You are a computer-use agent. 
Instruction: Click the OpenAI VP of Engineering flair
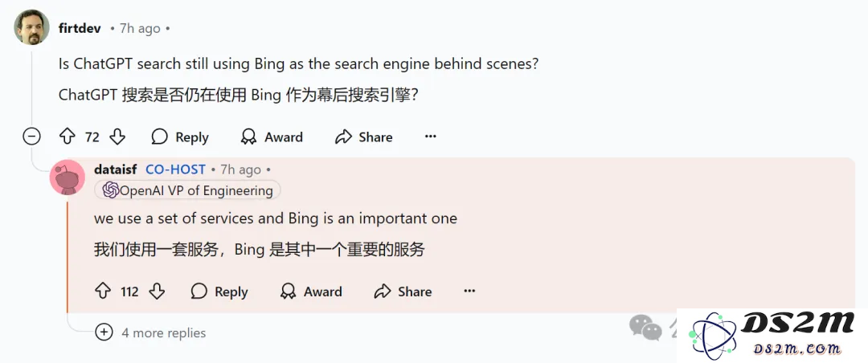click(187, 190)
